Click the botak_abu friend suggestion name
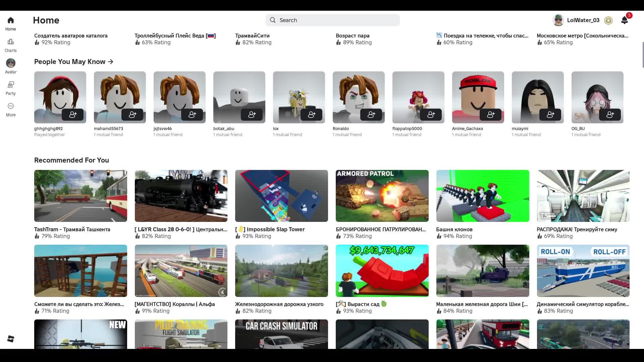The height and width of the screenshot is (362, 644). 224,128
